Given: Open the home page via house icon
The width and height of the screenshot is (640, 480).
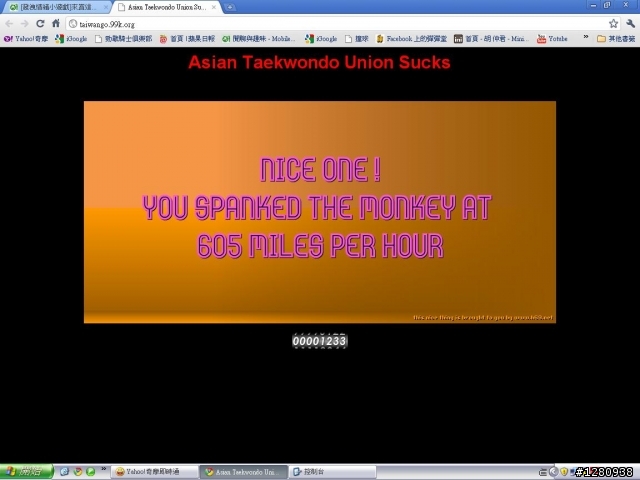Looking at the screenshot, I should (56, 23).
